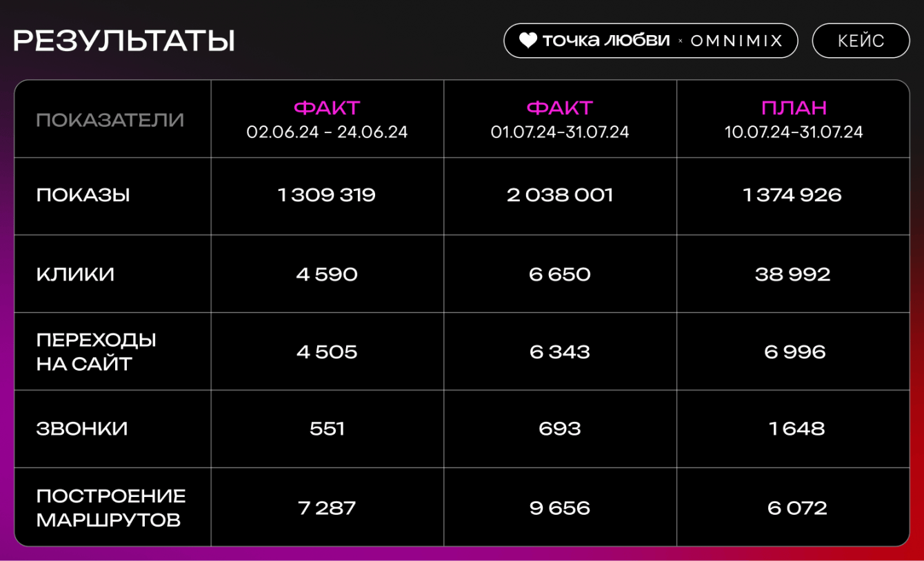Click the OMNIMIX logo text
The width and height of the screenshot is (924, 561).
click(736, 41)
